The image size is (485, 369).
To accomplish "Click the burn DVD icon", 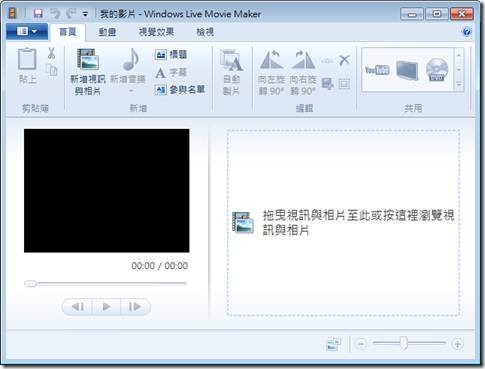I will tap(437, 70).
